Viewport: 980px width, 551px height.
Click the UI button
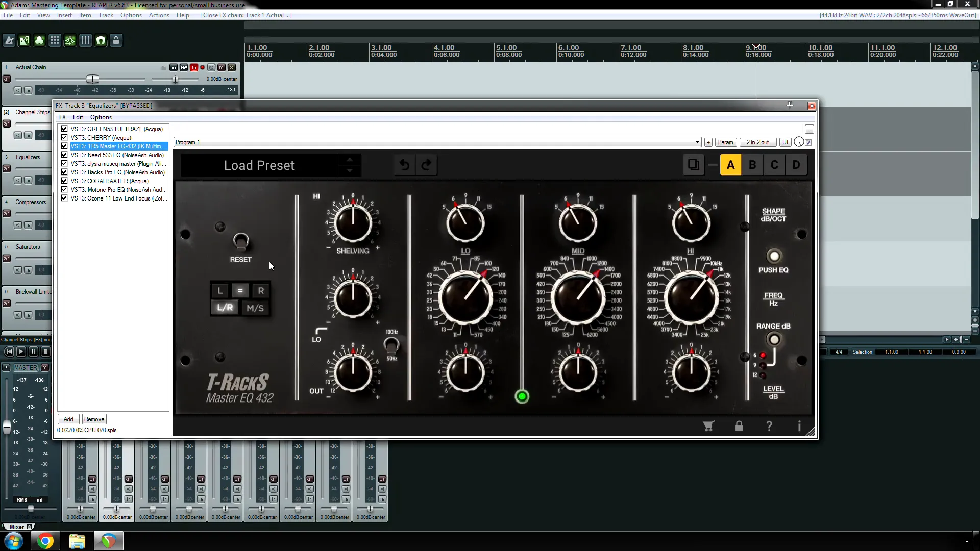(785, 142)
